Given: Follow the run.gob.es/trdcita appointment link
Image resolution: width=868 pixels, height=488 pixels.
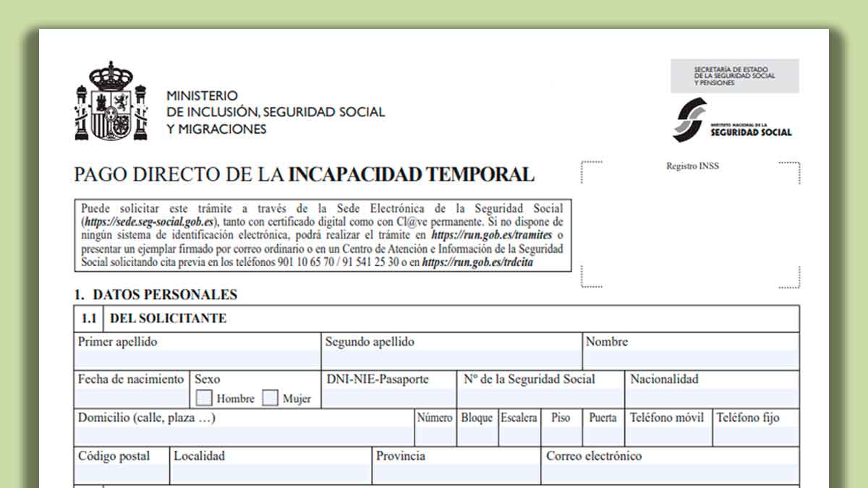Looking at the screenshot, I should click(478, 263).
